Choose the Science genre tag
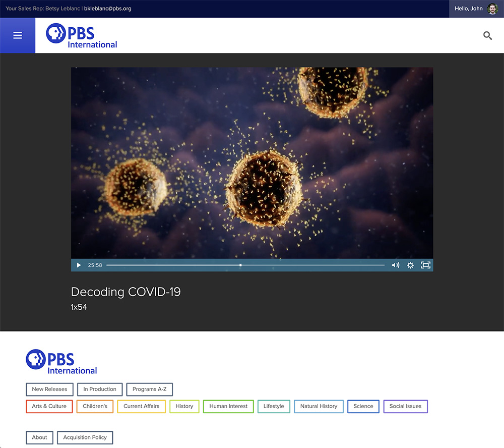 coord(363,407)
